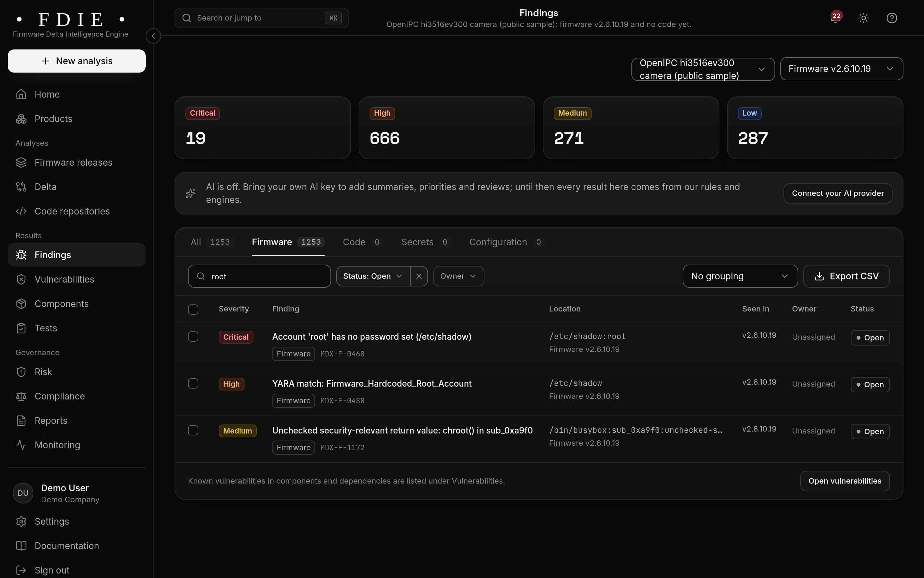The height and width of the screenshot is (578, 924).
Task: Click the AI sparkle icon in banner
Action: 191,193
